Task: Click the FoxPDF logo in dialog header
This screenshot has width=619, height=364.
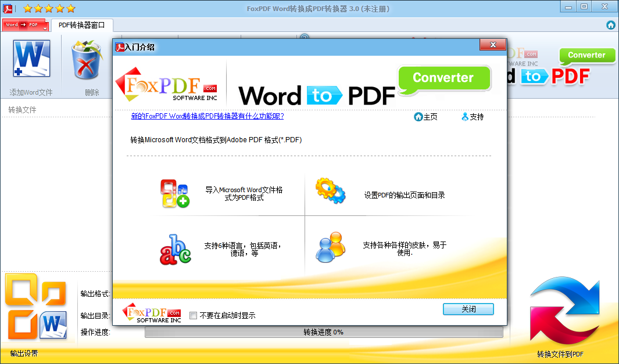Action: click(167, 84)
